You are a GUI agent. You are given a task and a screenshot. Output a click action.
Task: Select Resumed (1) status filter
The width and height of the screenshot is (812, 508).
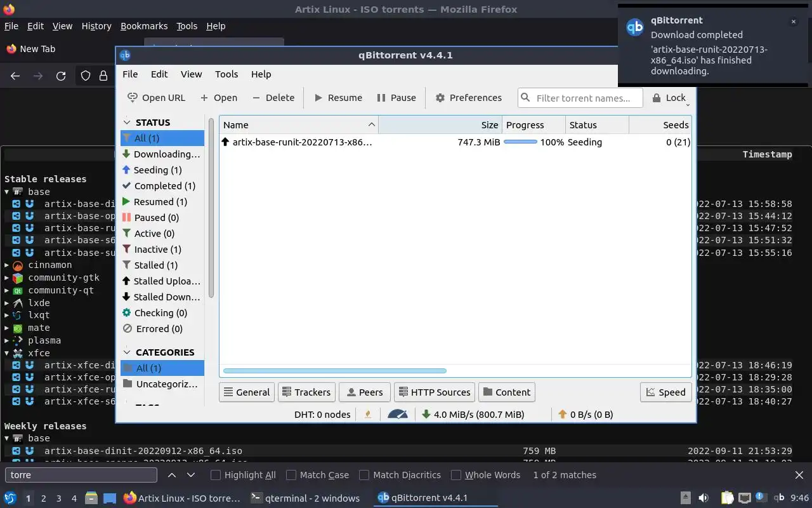(x=162, y=202)
